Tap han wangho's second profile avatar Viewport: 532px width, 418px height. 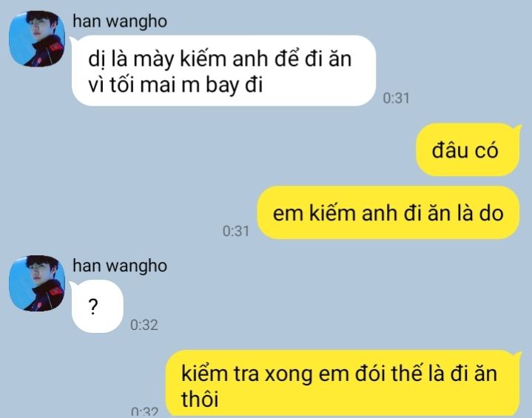pyautogui.click(x=37, y=283)
